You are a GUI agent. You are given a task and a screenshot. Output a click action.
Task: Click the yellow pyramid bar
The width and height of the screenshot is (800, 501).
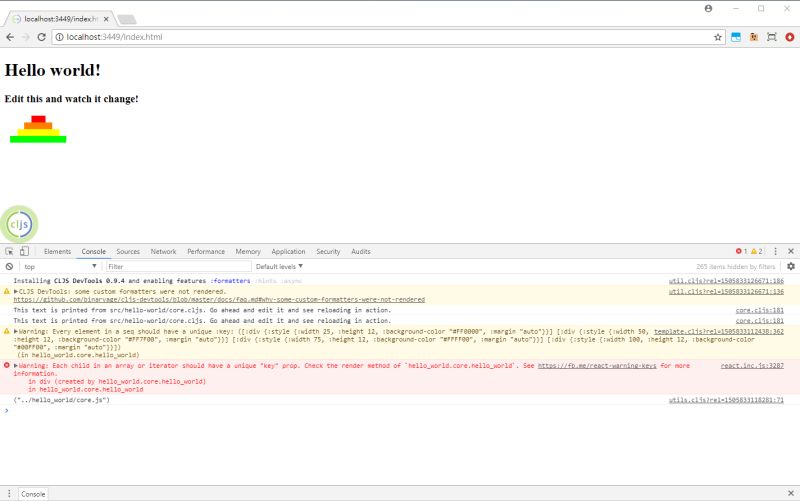[x=38, y=133]
